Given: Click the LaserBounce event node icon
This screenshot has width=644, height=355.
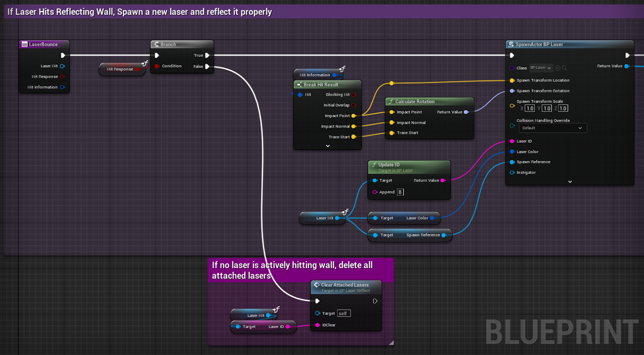Looking at the screenshot, I should point(24,44).
